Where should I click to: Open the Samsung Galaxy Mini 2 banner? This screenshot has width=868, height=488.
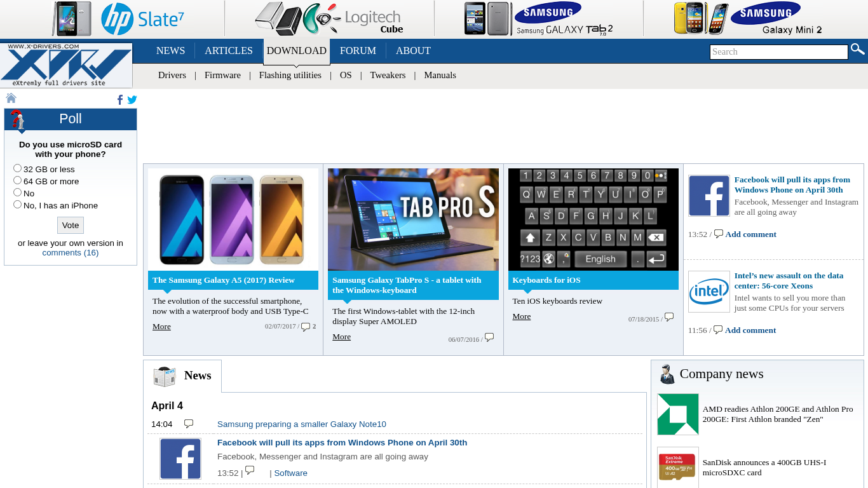(x=748, y=18)
